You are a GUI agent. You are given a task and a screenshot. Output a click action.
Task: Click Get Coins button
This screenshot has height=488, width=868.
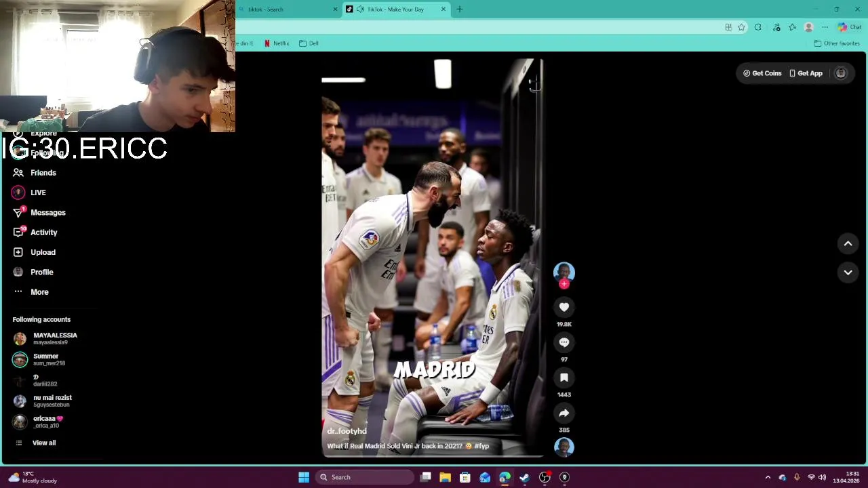[x=762, y=73]
